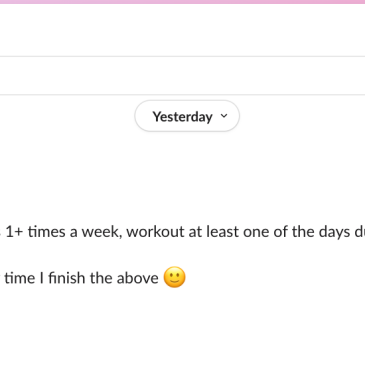Screen dimensions: 365x365
Task: Click the pink window title bar
Action: click(x=182, y=2)
